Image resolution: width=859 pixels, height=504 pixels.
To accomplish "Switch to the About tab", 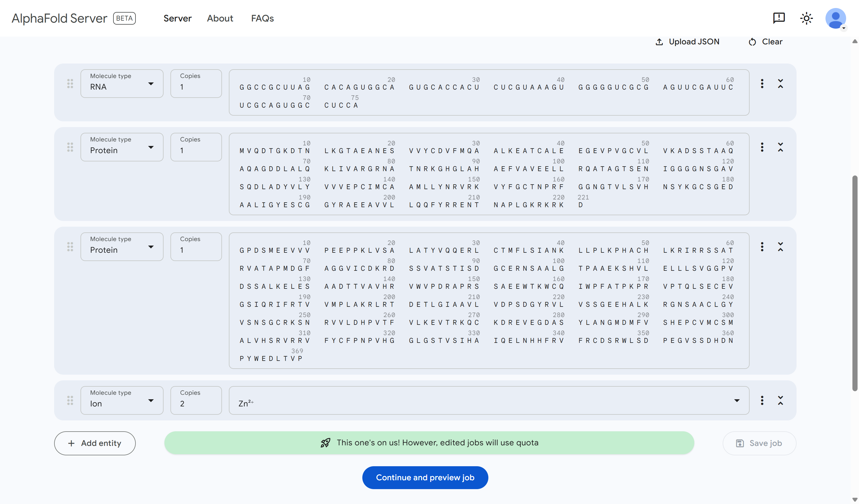I will [220, 18].
